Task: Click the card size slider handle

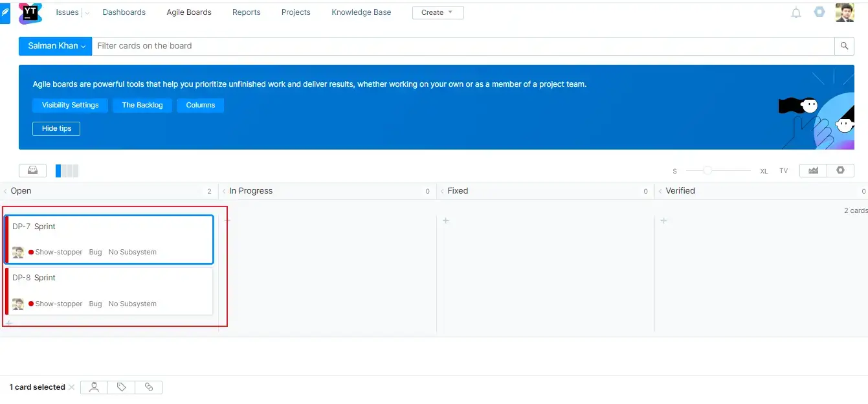Action: coord(707,170)
